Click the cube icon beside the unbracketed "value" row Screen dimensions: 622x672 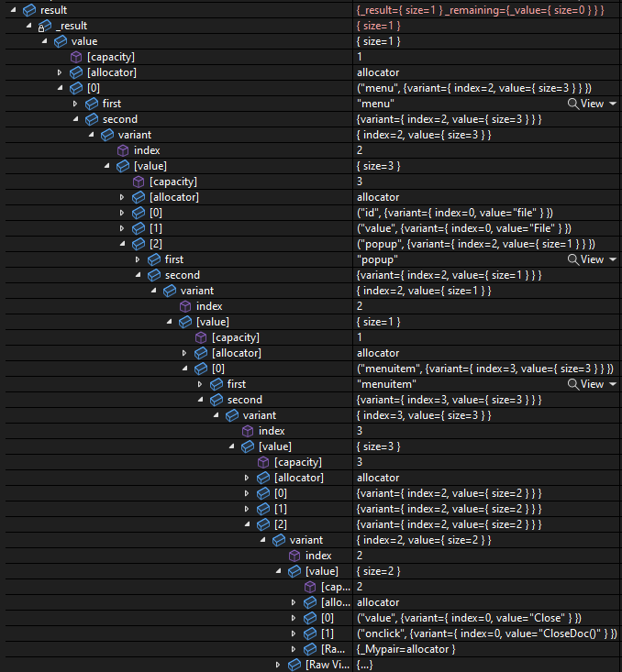point(61,41)
